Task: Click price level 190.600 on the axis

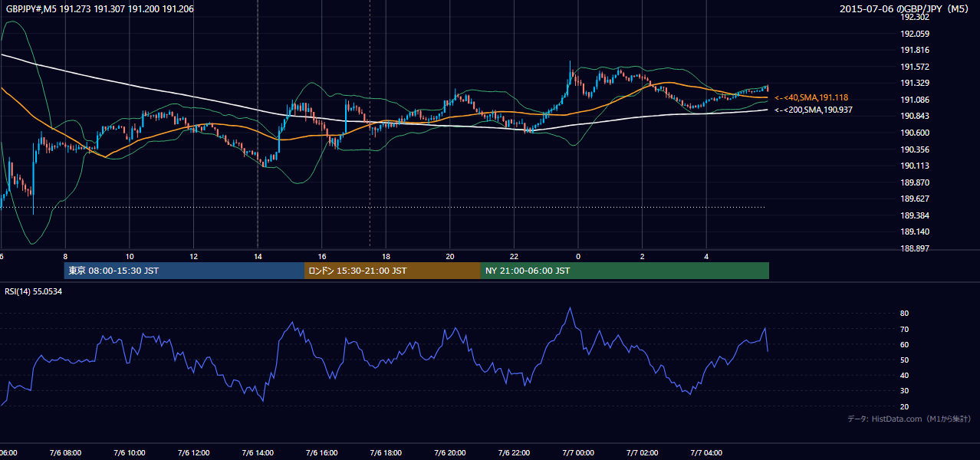Action: [x=915, y=133]
